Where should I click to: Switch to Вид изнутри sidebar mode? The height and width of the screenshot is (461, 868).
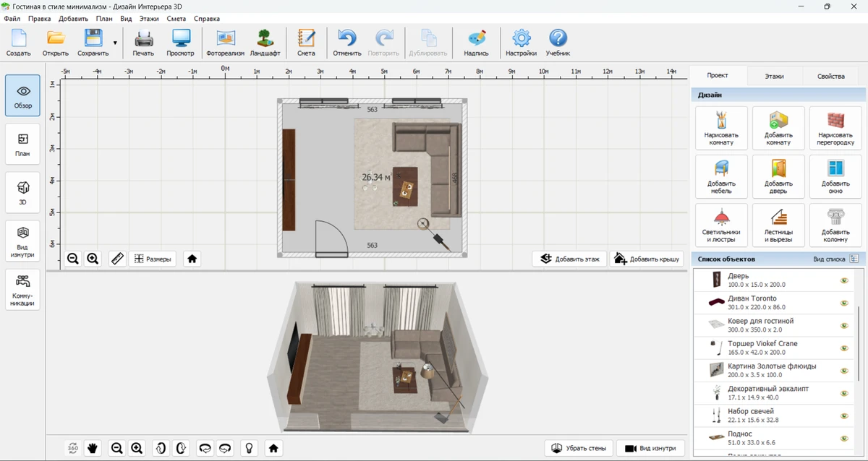click(23, 241)
